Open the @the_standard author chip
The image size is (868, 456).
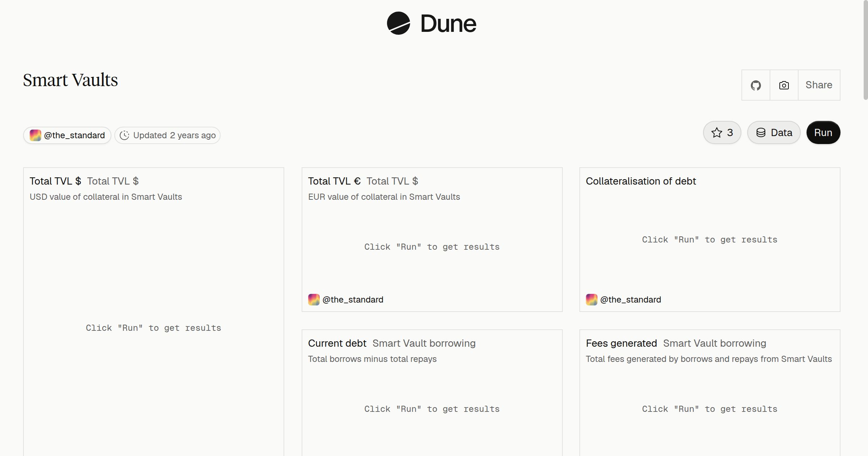[x=67, y=135]
